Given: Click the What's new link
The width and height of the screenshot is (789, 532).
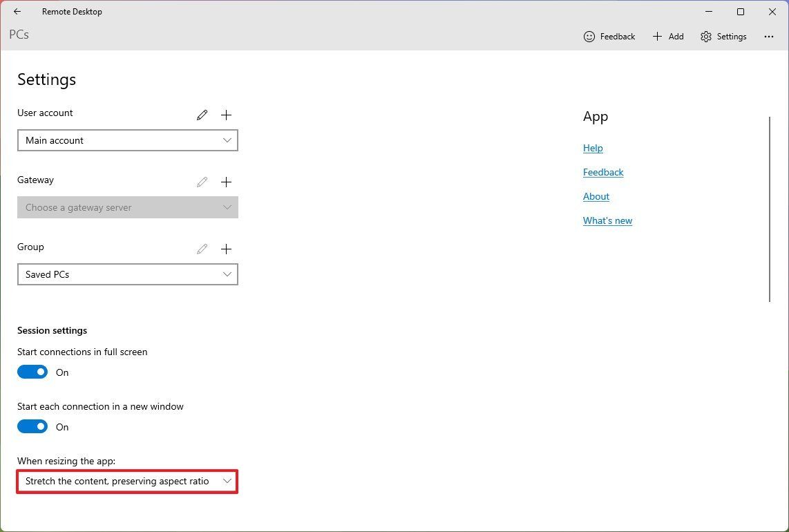Looking at the screenshot, I should click(607, 220).
